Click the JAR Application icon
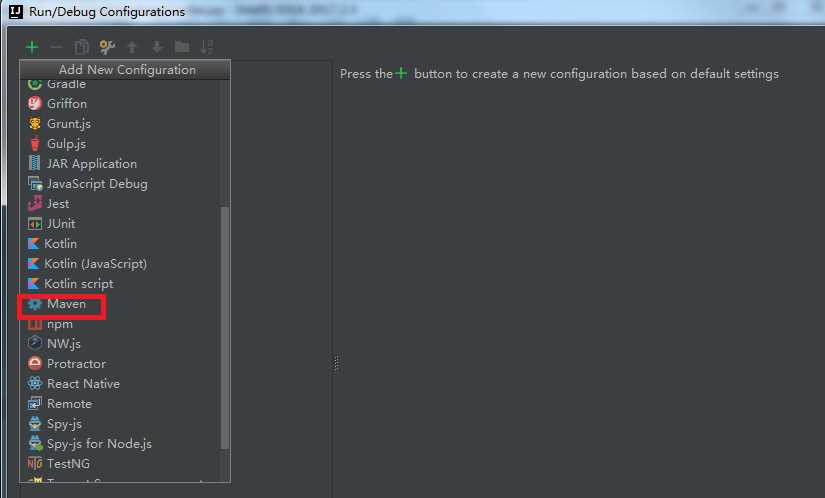This screenshot has height=498, width=825. pyautogui.click(x=35, y=164)
